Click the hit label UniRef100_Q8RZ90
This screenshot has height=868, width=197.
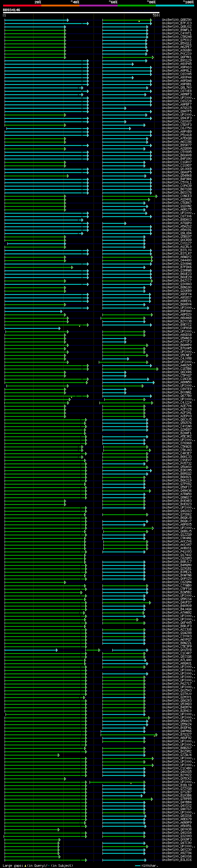pos(177,20)
